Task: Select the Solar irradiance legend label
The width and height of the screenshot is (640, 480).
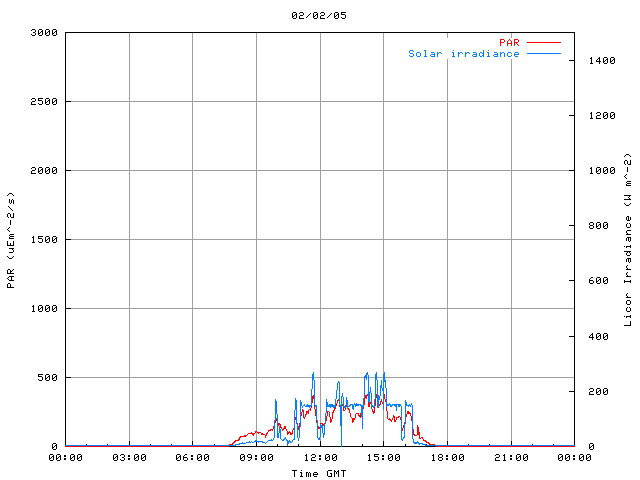Action: pos(464,53)
